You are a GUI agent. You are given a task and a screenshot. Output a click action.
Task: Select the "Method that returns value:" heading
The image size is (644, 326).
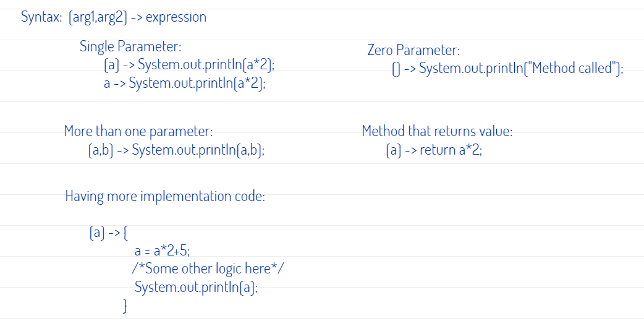click(437, 131)
